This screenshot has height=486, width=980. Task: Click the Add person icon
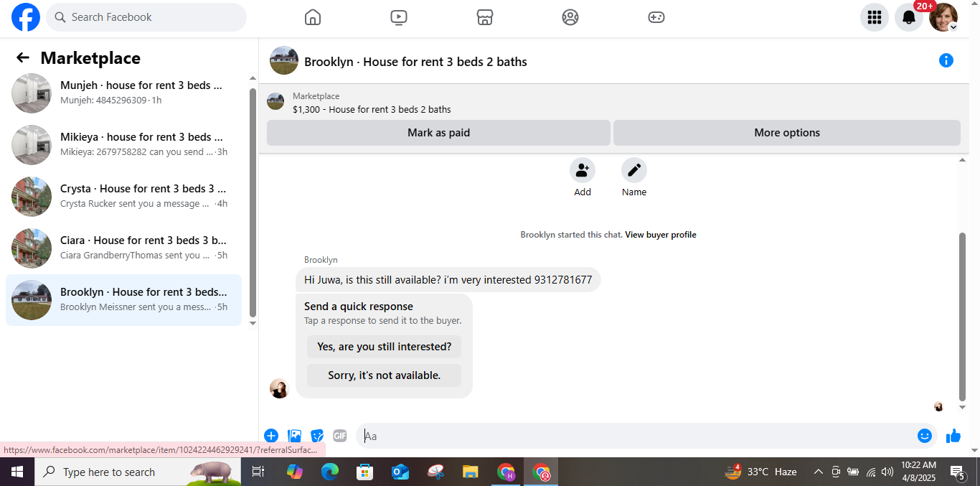(x=583, y=170)
